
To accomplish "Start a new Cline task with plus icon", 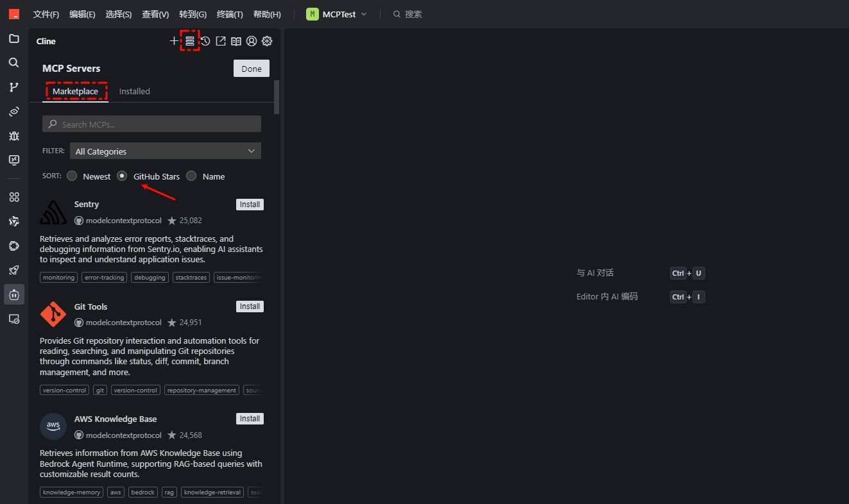I will tap(174, 41).
